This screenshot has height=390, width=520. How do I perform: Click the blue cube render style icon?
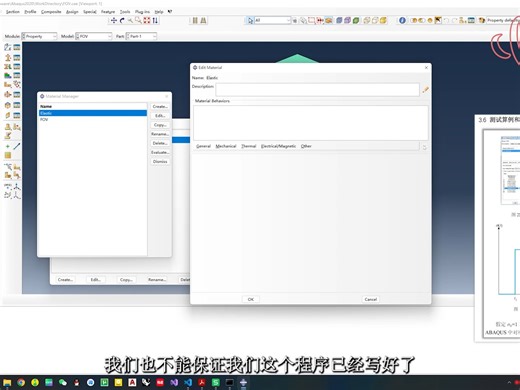click(x=339, y=20)
